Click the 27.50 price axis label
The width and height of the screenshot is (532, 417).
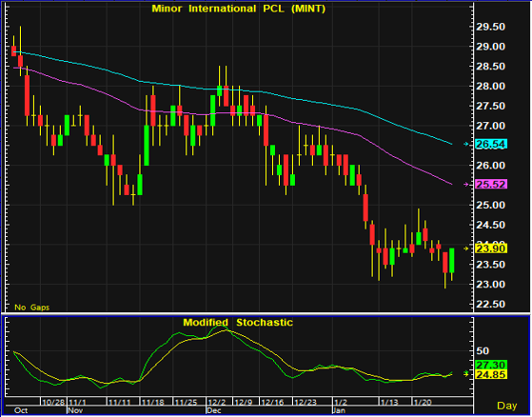click(x=491, y=107)
